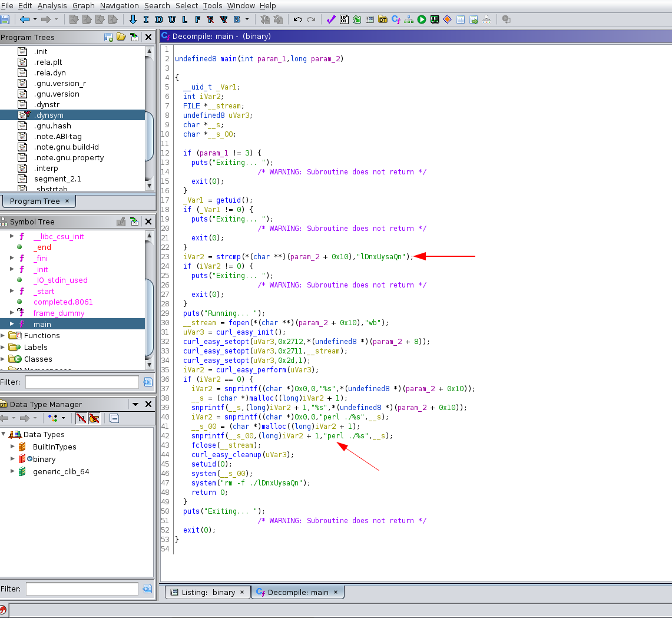Close the Program Trees panel
The width and height of the screenshot is (672, 618).
pos(148,37)
